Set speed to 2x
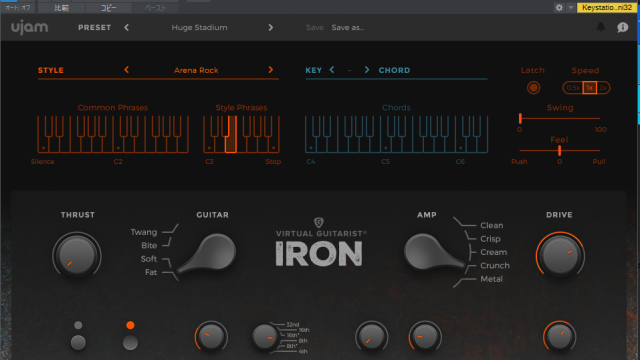The image size is (640, 360). 603,88
